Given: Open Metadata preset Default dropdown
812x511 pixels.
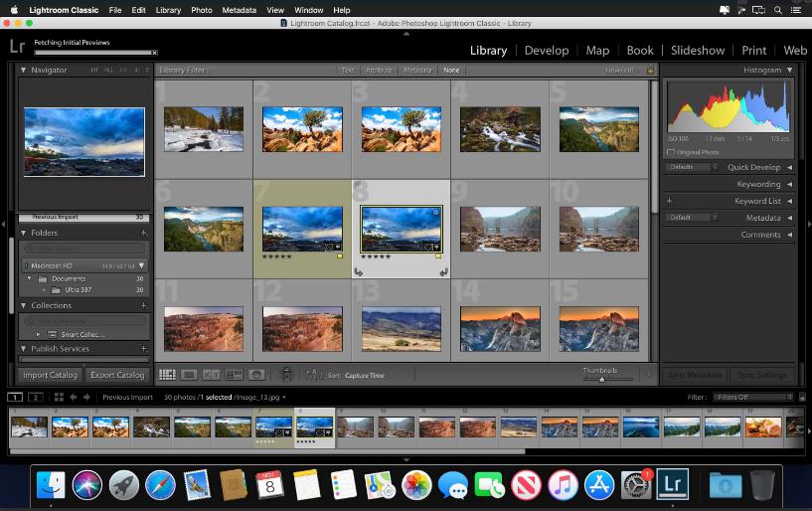Looking at the screenshot, I should click(x=692, y=218).
